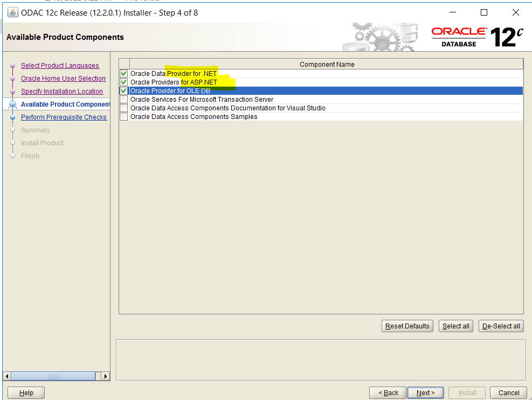Select Available Product Components step
The width and height of the screenshot is (532, 400).
point(65,104)
